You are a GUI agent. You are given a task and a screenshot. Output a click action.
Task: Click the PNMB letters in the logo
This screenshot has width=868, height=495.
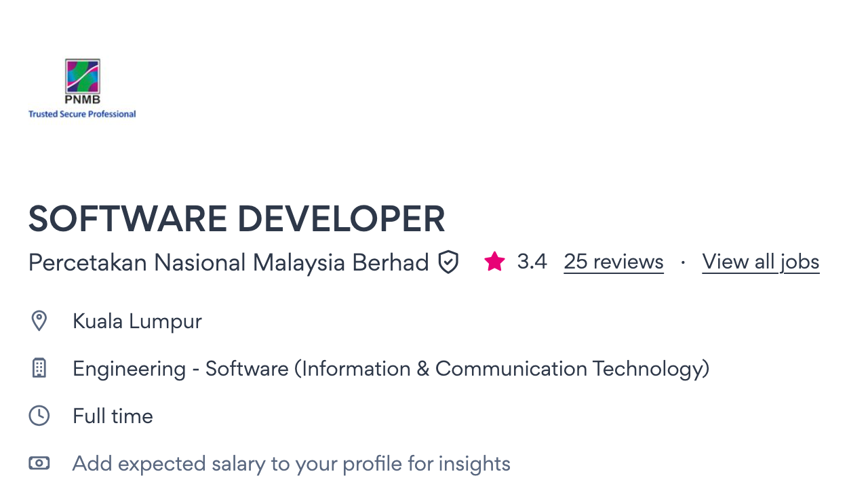pyautogui.click(x=82, y=100)
